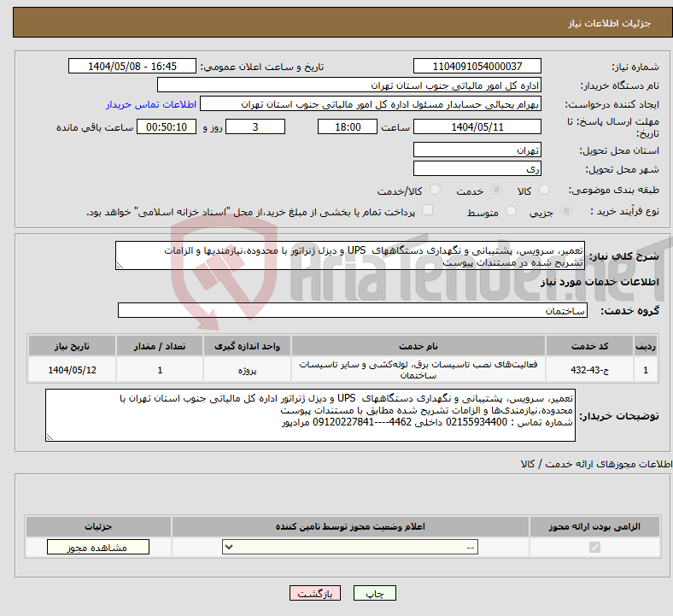Image resolution: width=673 pixels, height=616 pixels.
Task: Select the کالا/خدمت radio button
Action: (435, 190)
